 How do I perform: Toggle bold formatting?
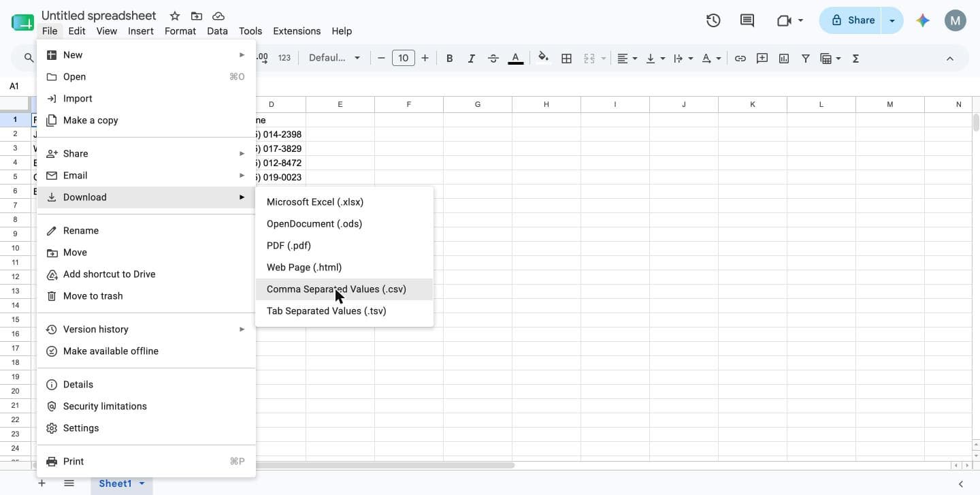(x=449, y=59)
